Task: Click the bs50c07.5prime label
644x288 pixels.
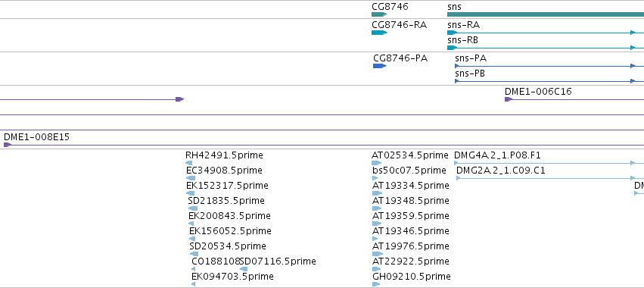Action: (409, 171)
